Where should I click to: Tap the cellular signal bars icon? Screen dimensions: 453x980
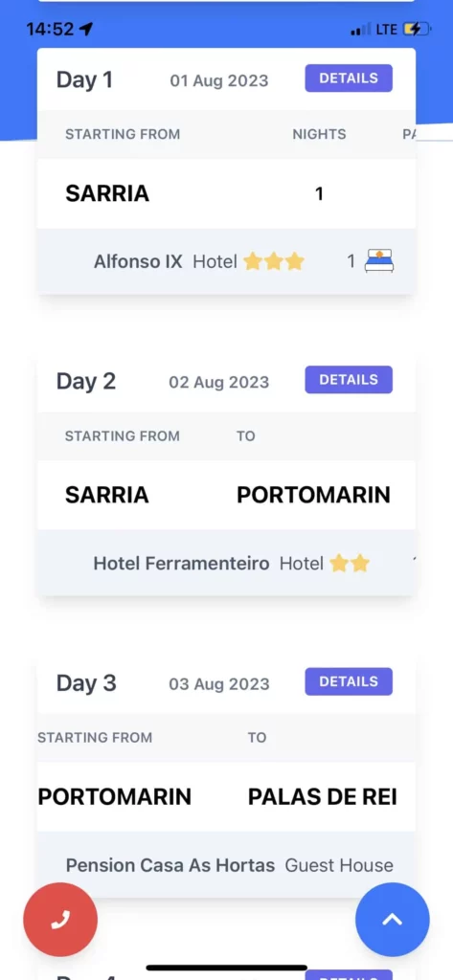360,30
